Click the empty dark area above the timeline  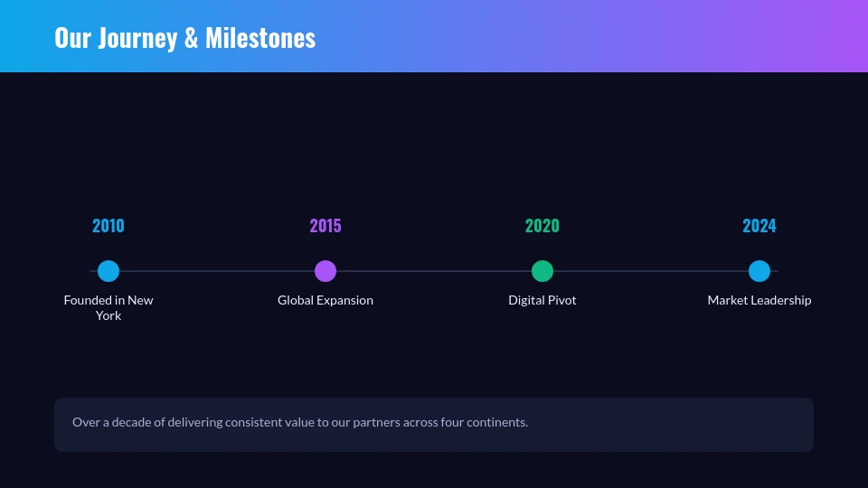click(434, 145)
